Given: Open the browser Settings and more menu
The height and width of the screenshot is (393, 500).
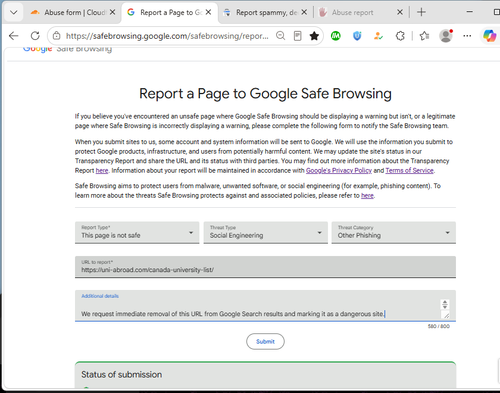Looking at the screenshot, I should click(467, 36).
